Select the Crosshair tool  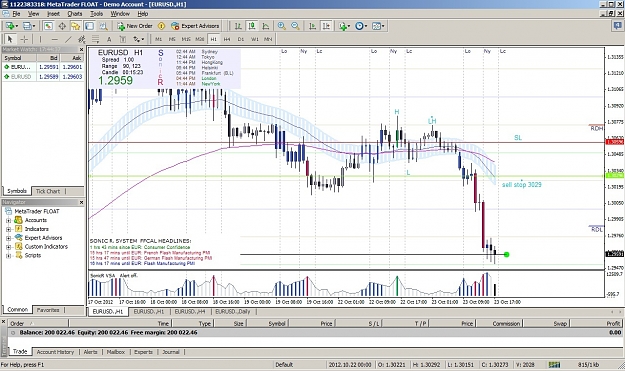(x=24, y=39)
